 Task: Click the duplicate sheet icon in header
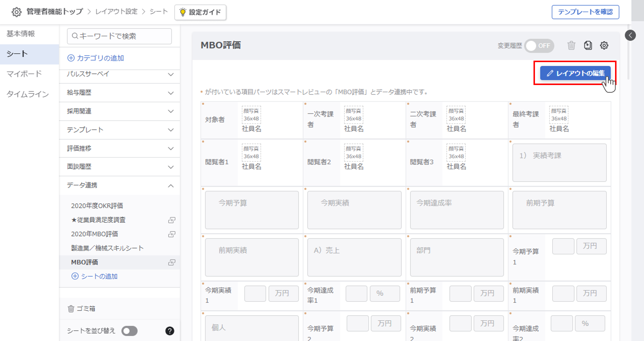point(588,45)
